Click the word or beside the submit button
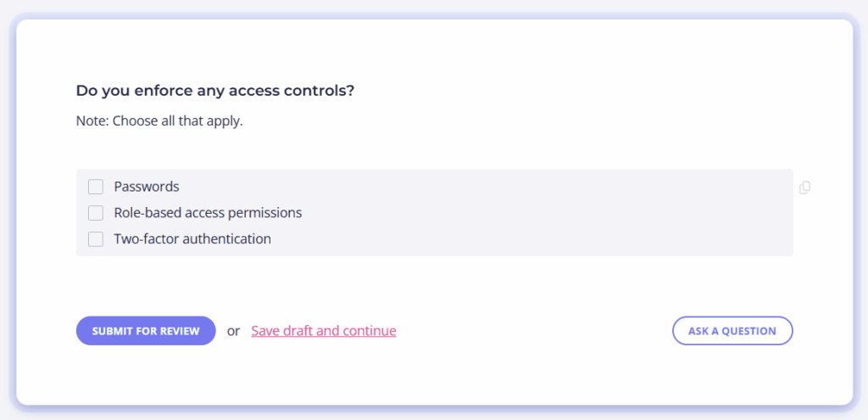Image resolution: width=868 pixels, height=420 pixels. [234, 332]
